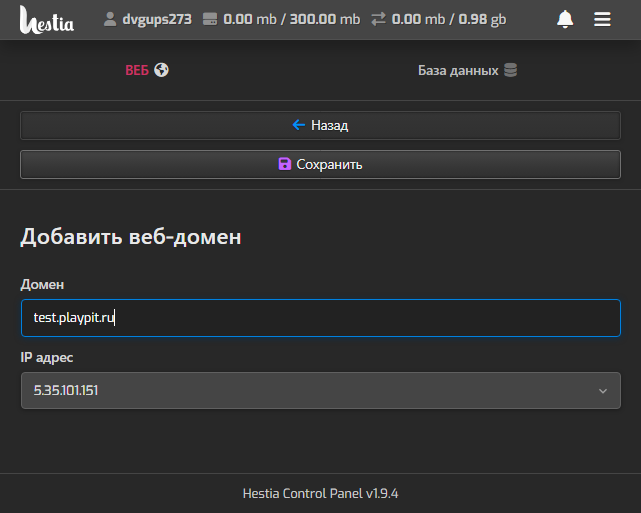The height and width of the screenshot is (513, 641).
Task: Click Hestia Control Panel v1.9.4 footer
Action: tap(320, 493)
